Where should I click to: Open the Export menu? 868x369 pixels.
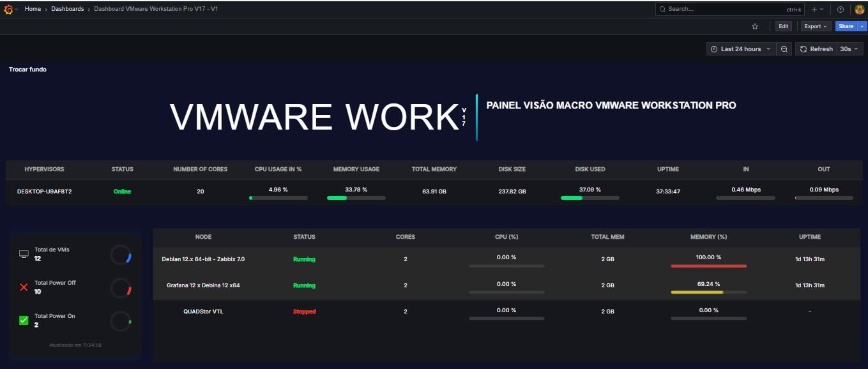816,26
